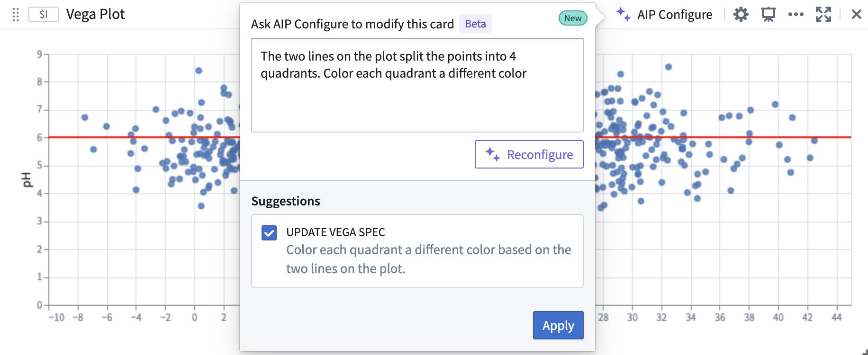Open the settings gear icon

pos(741,14)
